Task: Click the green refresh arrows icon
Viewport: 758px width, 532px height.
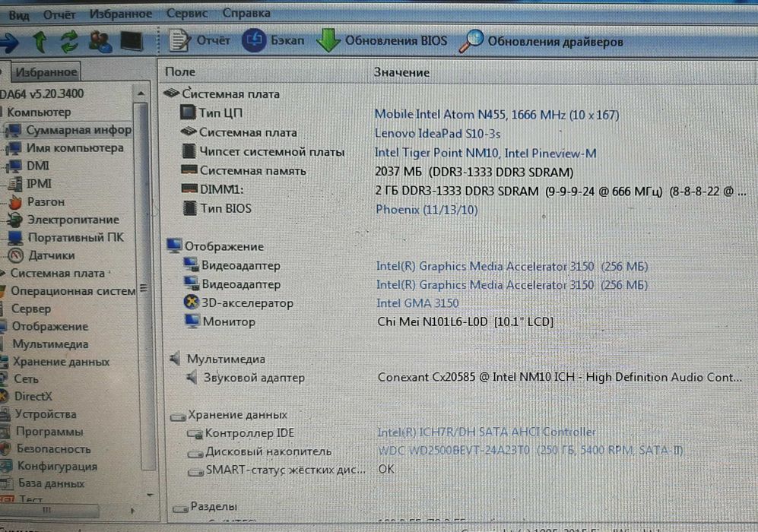Action: click(x=69, y=42)
